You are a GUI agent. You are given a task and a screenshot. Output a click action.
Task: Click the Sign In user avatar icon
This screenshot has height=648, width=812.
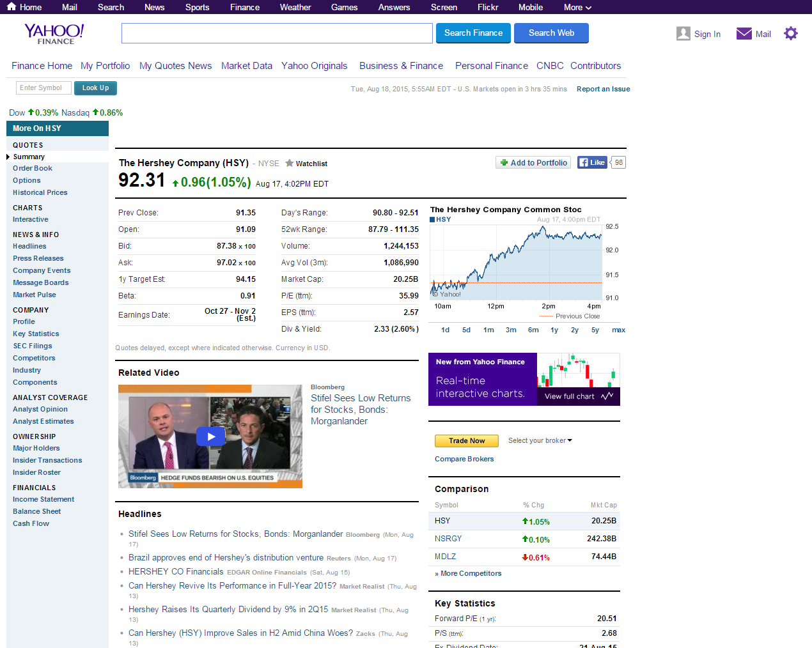[x=683, y=33]
